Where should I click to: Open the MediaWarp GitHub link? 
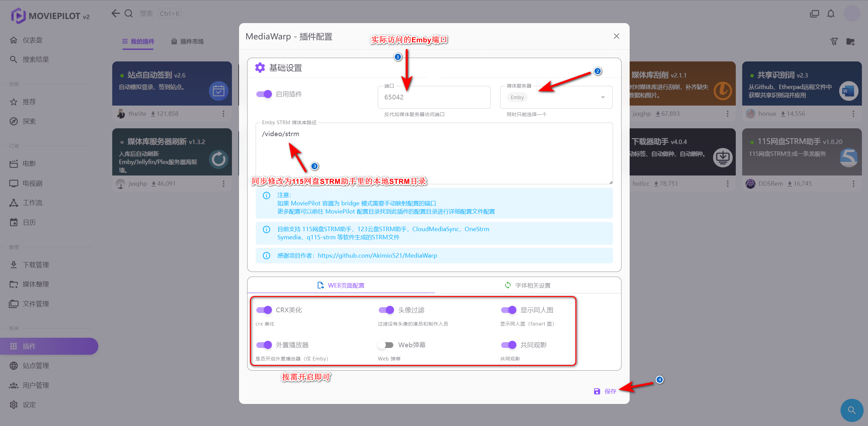click(377, 256)
